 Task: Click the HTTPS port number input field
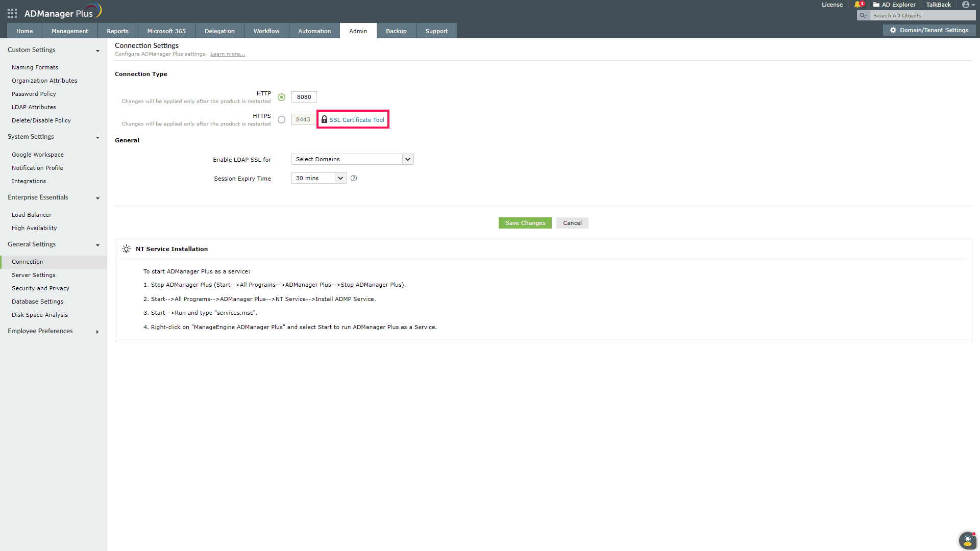[x=302, y=119]
